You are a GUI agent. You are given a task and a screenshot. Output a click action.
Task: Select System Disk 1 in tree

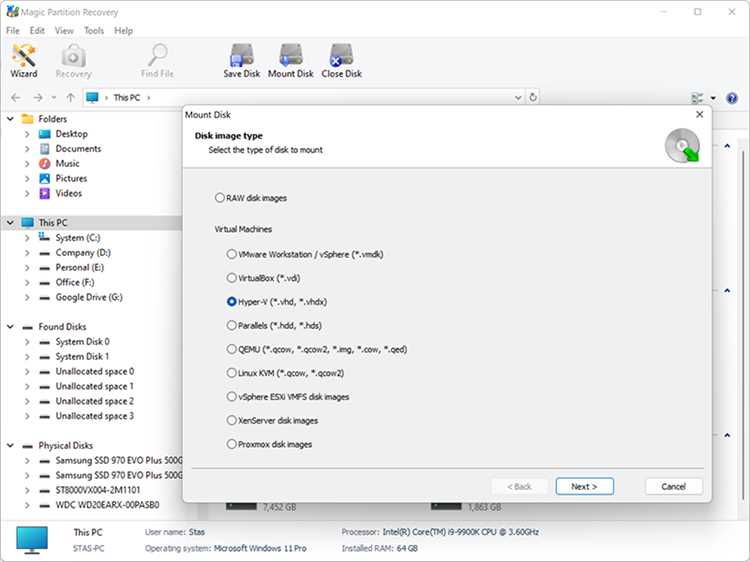[x=82, y=356]
